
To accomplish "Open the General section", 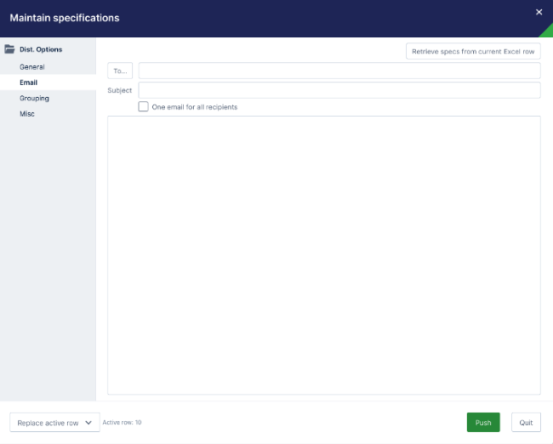I will click(x=32, y=67).
